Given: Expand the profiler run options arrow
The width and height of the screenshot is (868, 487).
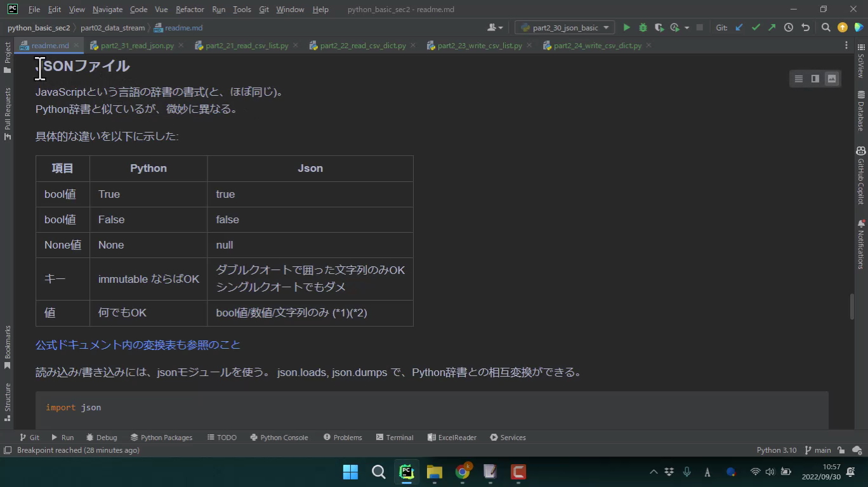Looking at the screenshot, I should pyautogui.click(x=687, y=27).
